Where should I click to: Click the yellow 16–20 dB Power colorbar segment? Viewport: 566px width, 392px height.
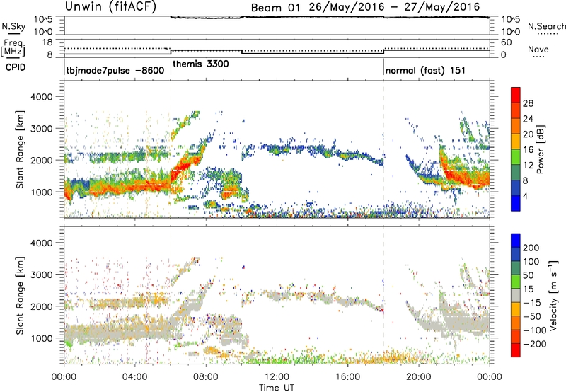pos(516,142)
